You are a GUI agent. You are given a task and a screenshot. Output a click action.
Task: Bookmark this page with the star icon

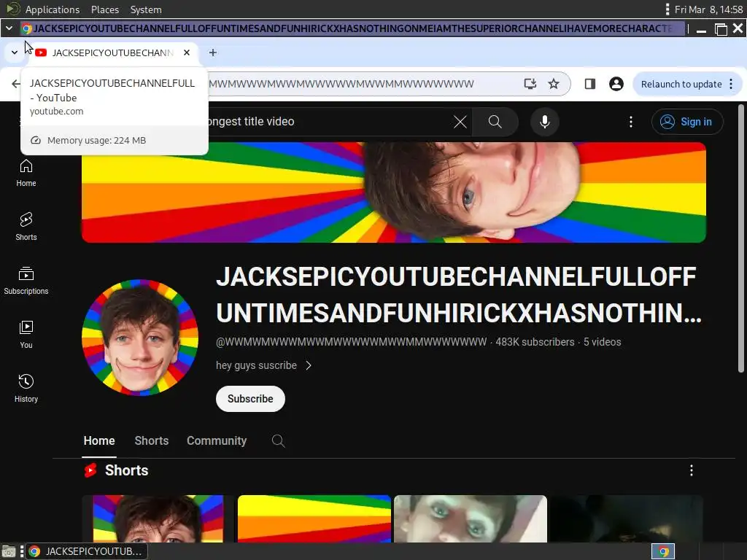[x=554, y=84]
